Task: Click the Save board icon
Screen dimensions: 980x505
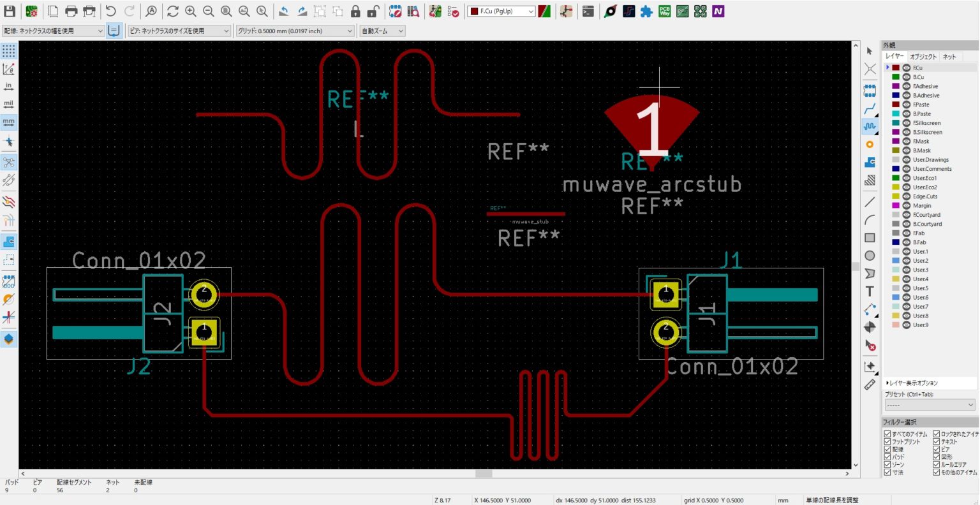Action: pos(10,11)
